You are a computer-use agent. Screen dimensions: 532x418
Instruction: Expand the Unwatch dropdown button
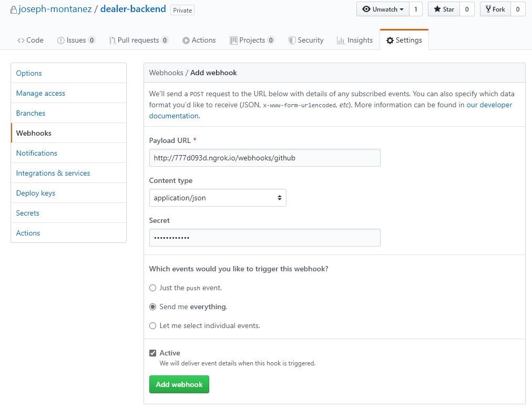[383, 9]
